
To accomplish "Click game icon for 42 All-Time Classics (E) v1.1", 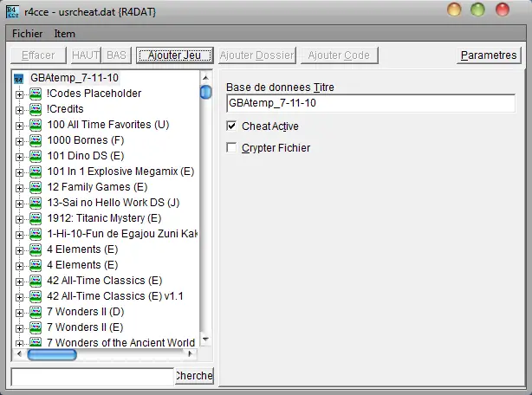I will [x=36, y=296].
